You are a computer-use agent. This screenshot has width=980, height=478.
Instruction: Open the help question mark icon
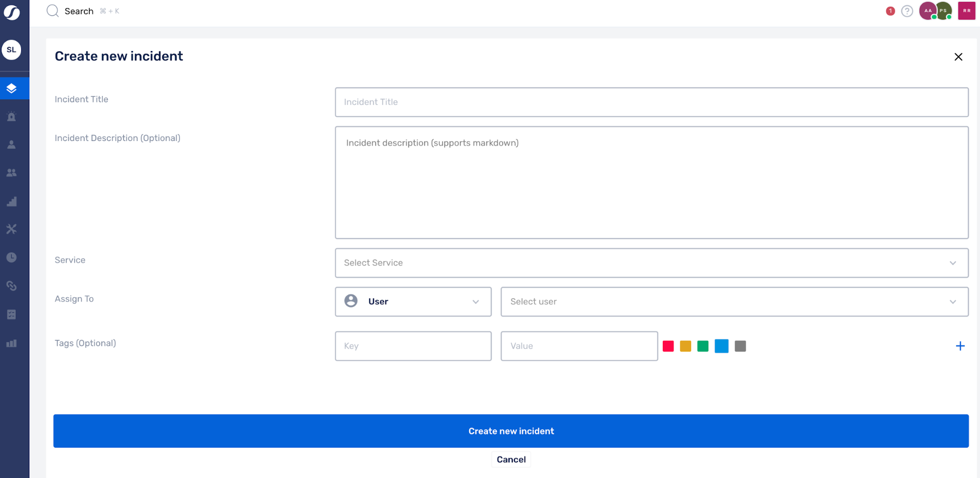coord(907,11)
